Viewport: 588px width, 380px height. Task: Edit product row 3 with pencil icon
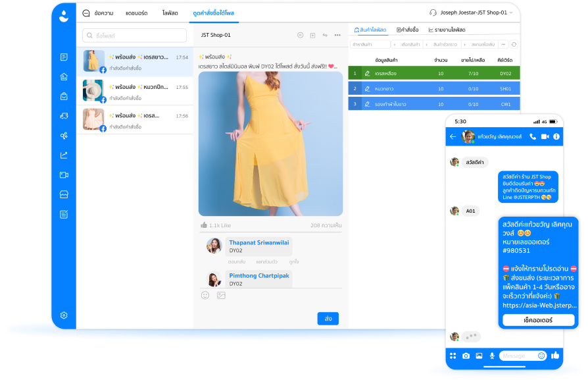point(367,104)
